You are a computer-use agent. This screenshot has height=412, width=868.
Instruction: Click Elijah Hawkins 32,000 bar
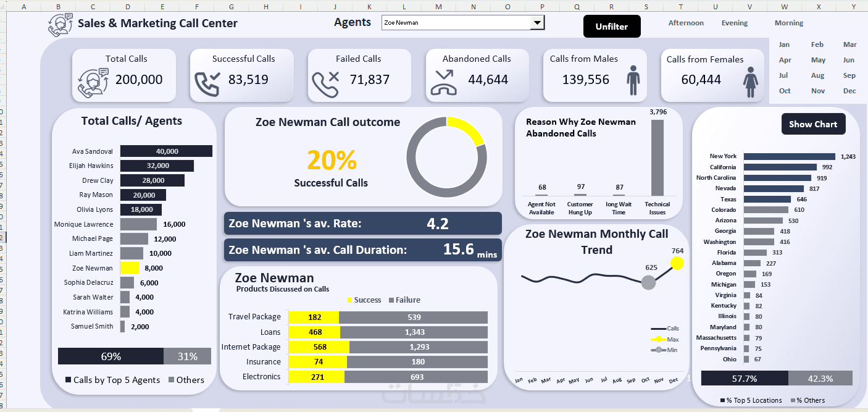[157, 166]
